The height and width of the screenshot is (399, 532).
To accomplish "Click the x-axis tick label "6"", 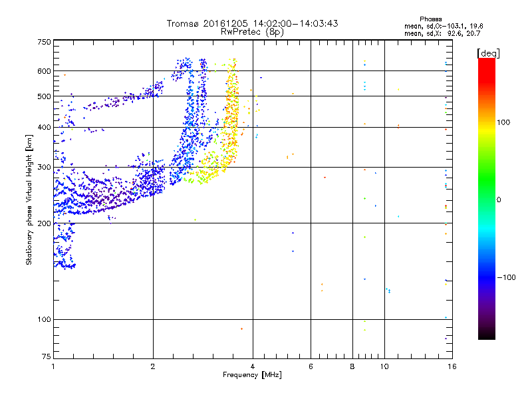I will tap(311, 366).
